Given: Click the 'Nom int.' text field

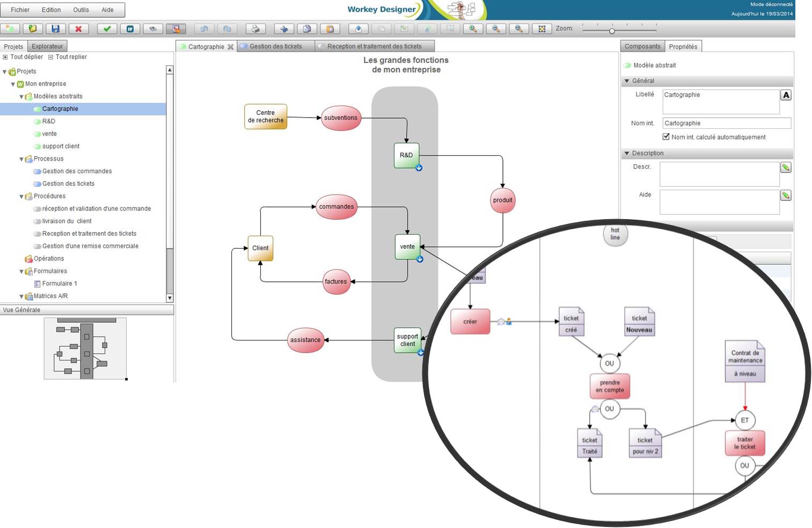Looking at the screenshot, I should pyautogui.click(x=727, y=123).
